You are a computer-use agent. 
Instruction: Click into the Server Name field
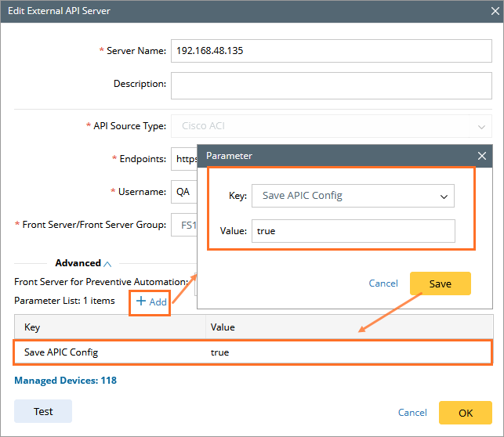(331, 51)
